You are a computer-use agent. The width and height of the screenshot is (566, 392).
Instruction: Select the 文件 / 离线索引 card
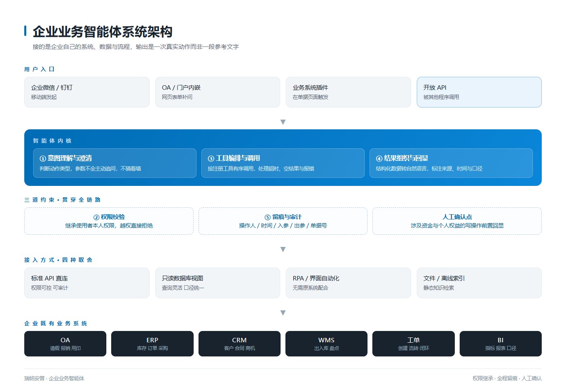(479, 283)
